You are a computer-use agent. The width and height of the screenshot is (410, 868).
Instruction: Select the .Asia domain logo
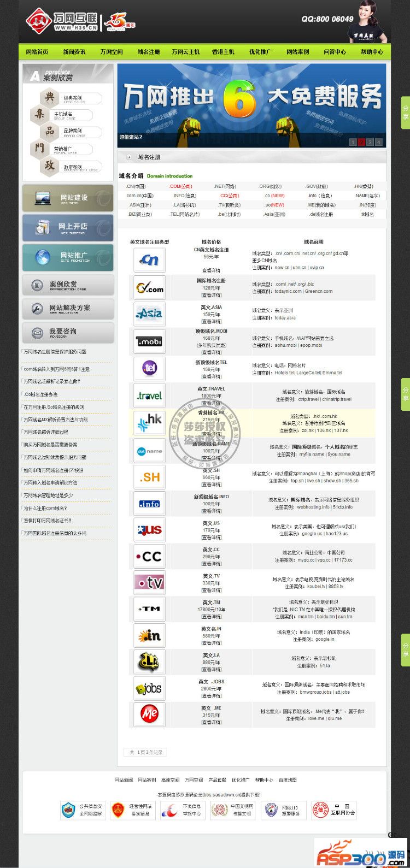[149, 314]
